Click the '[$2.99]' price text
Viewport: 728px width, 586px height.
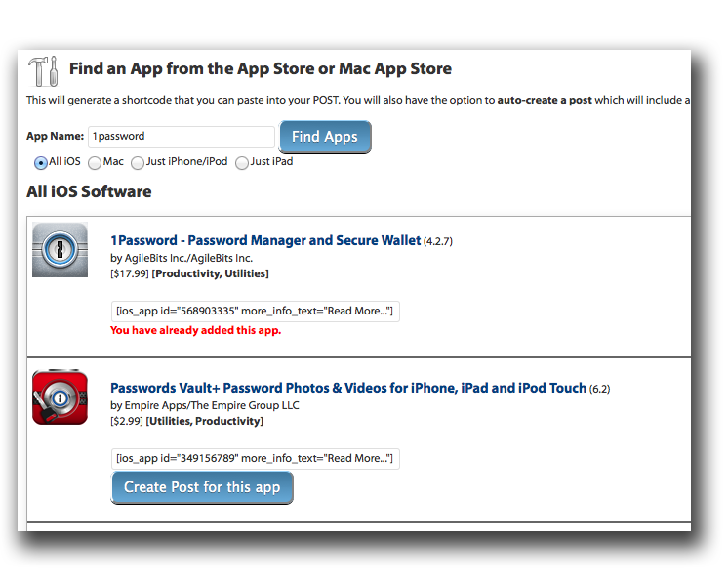(127, 421)
